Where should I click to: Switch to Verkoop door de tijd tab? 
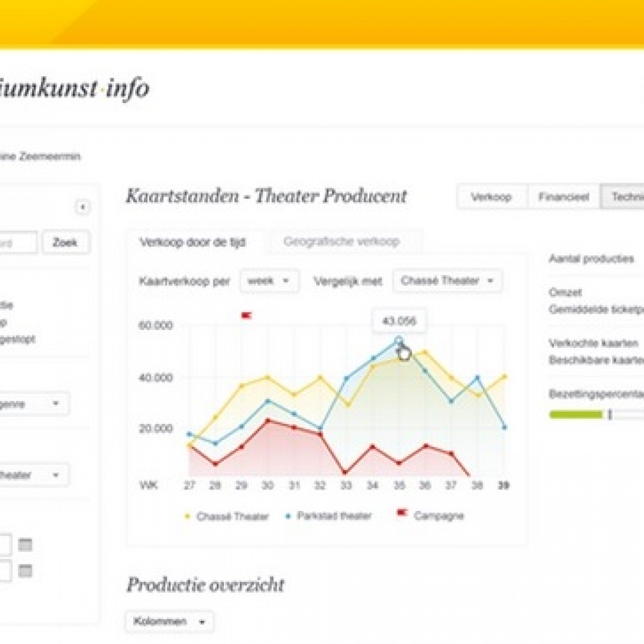tap(193, 242)
